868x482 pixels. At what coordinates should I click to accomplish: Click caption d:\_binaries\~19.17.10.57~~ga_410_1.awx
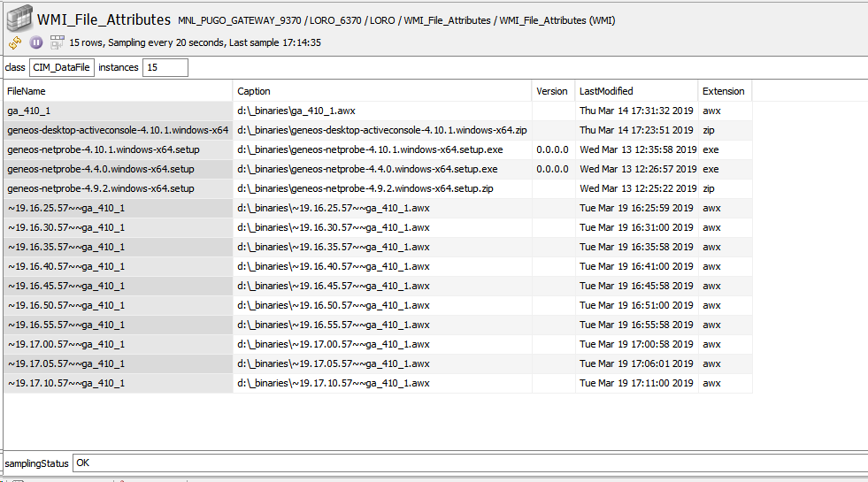coord(382,383)
